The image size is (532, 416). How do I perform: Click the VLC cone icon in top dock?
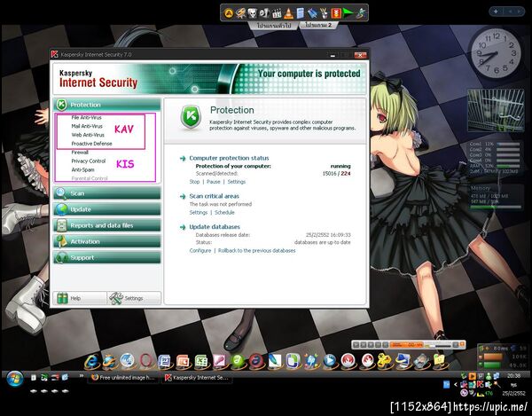pos(289,13)
